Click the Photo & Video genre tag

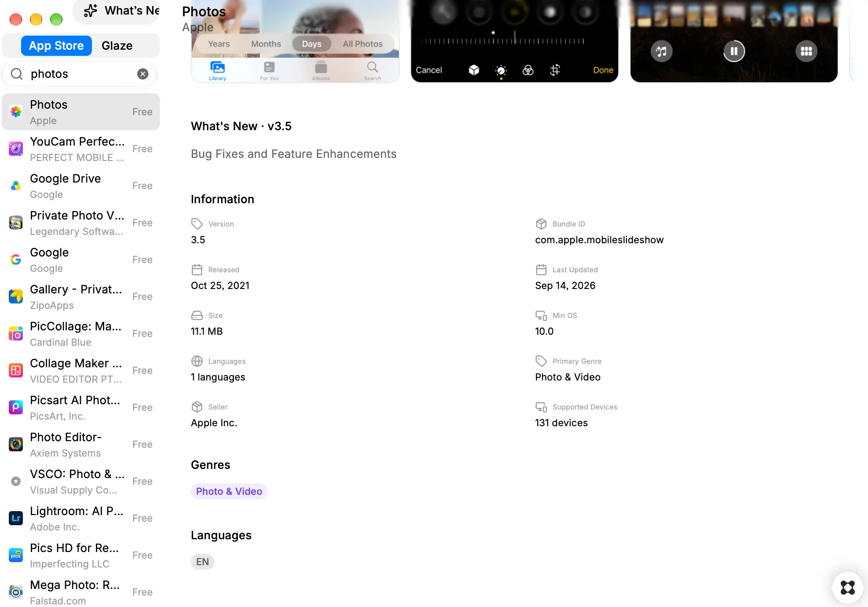click(x=229, y=491)
